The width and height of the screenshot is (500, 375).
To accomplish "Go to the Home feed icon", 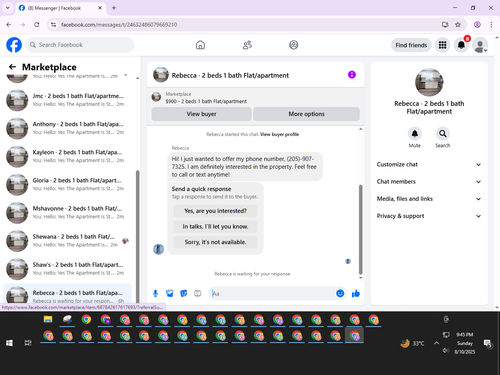I will tap(200, 45).
